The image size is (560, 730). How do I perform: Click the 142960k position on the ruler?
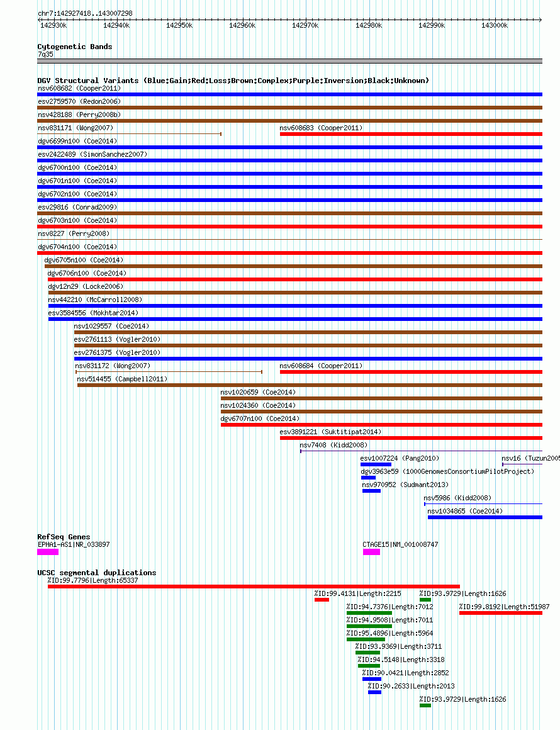pos(242,25)
